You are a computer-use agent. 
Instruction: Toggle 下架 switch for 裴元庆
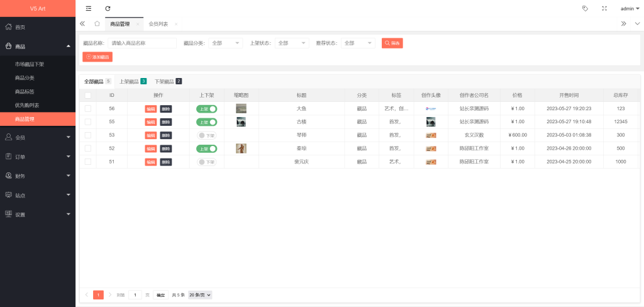point(206,162)
